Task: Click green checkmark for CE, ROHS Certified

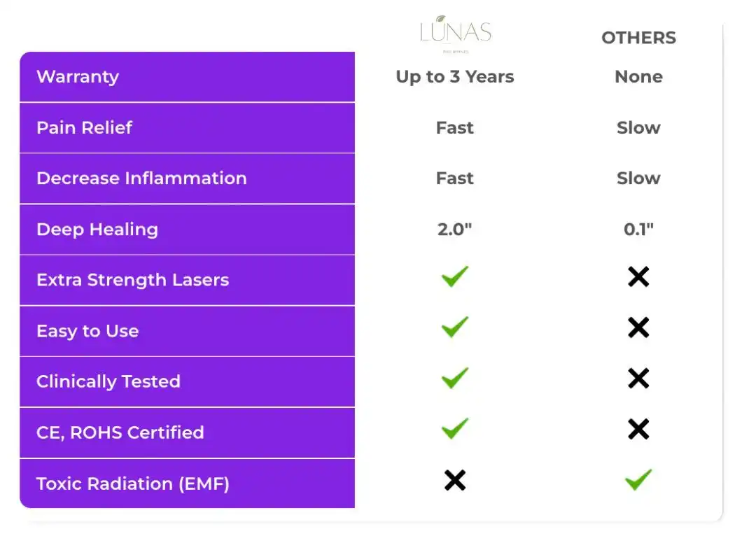Action: (x=455, y=429)
